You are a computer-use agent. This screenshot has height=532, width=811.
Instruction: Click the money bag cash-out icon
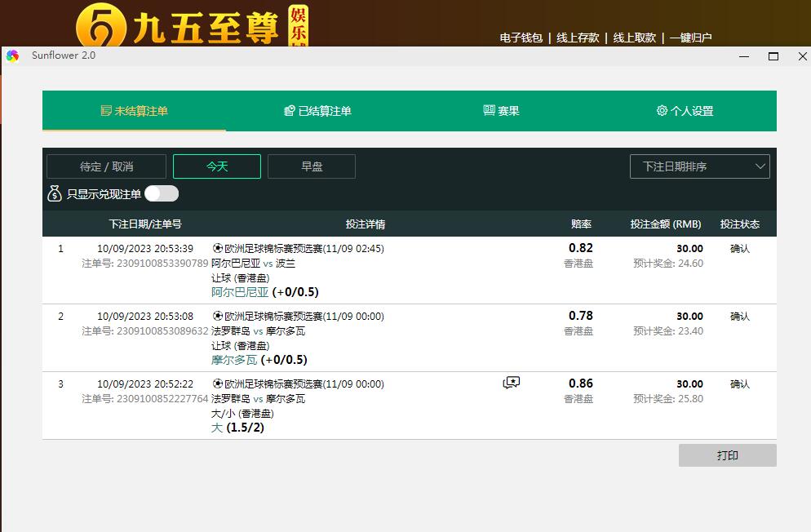(55, 194)
